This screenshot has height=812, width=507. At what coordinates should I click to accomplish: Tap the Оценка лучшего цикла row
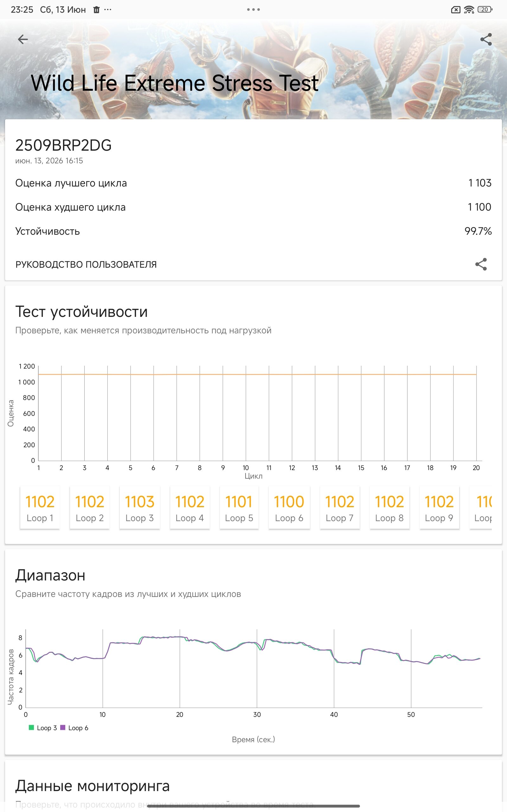coord(253,183)
